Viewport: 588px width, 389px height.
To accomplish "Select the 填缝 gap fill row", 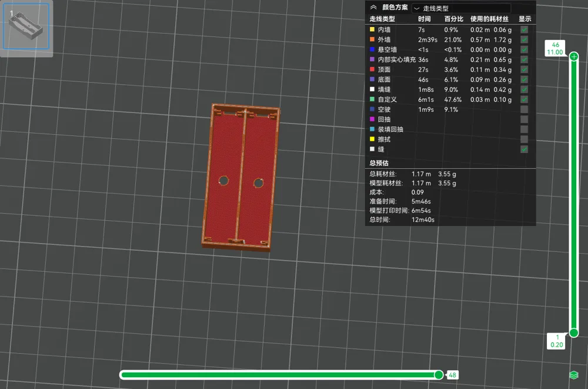I will point(449,89).
